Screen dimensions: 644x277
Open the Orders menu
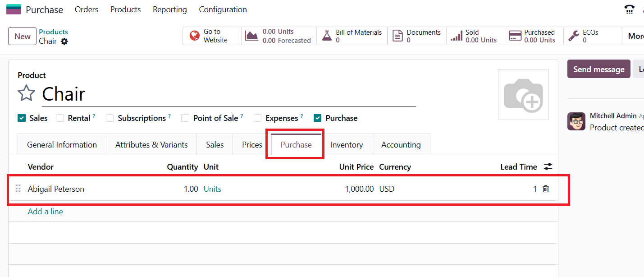87,9
